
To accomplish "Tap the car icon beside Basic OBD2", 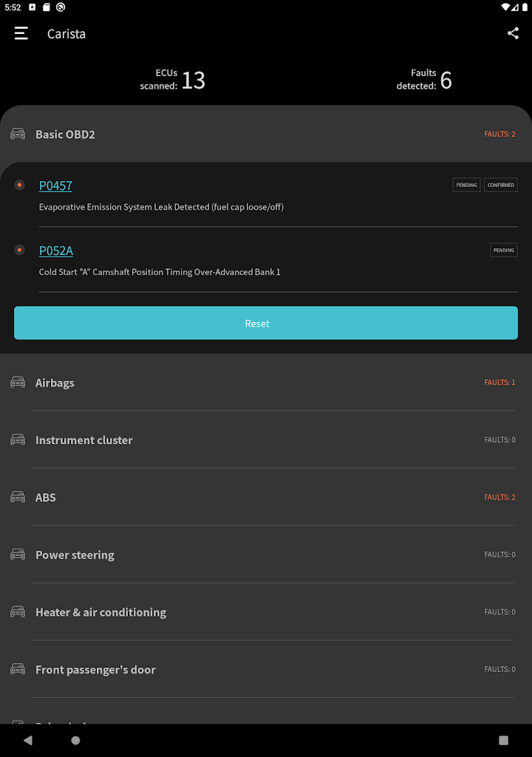I will [18, 134].
